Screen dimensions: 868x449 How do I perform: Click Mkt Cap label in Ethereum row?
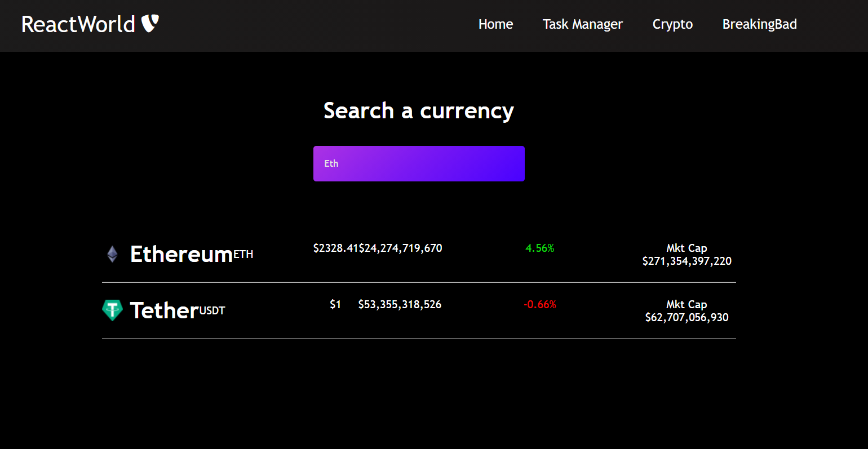(x=687, y=248)
